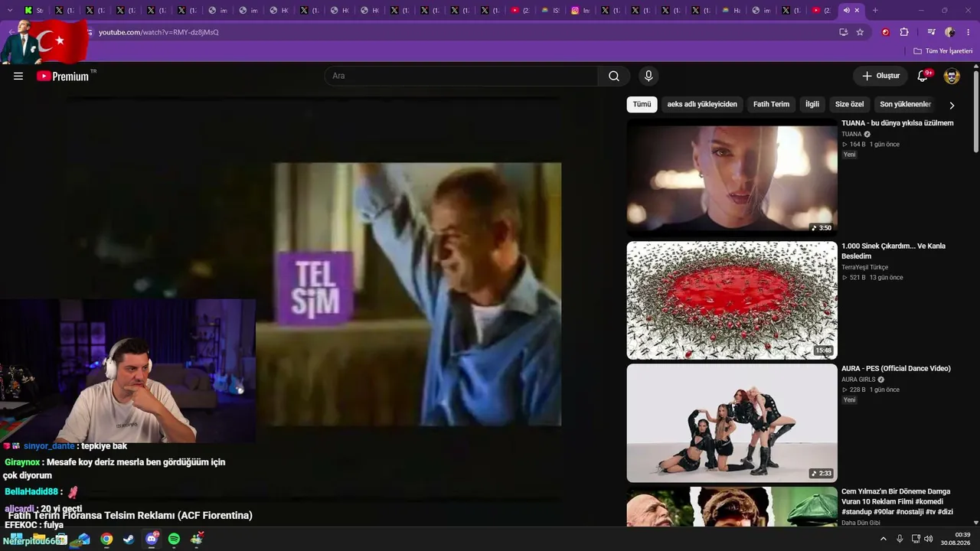Viewport: 980px width, 551px height.
Task: Click the search magnifier button
Action: click(614, 76)
